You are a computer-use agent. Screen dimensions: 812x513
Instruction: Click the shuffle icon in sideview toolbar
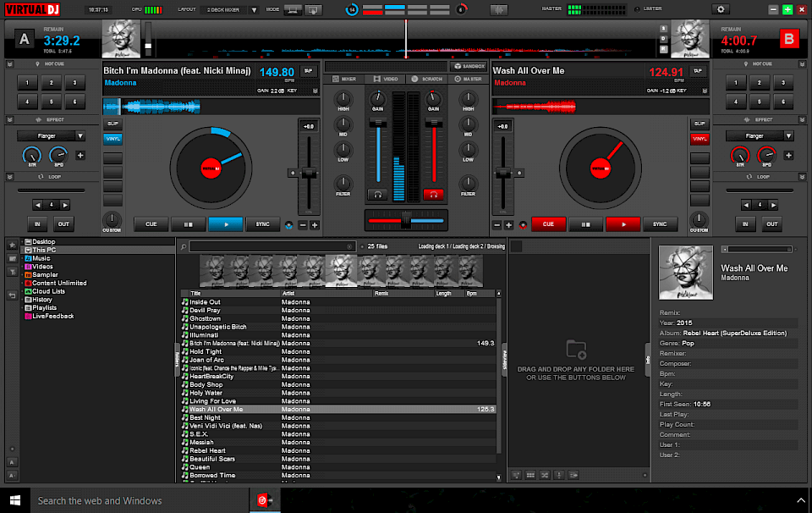545,475
